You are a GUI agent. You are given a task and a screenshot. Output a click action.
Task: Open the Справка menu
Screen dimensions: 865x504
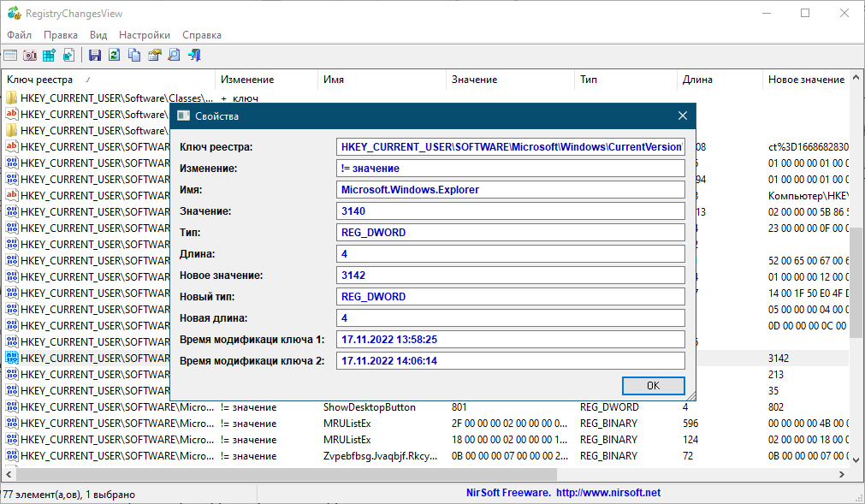(x=202, y=35)
